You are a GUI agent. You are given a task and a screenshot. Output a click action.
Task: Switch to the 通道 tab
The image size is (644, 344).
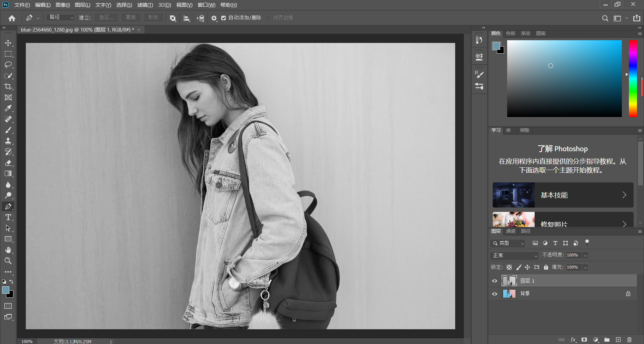point(511,231)
